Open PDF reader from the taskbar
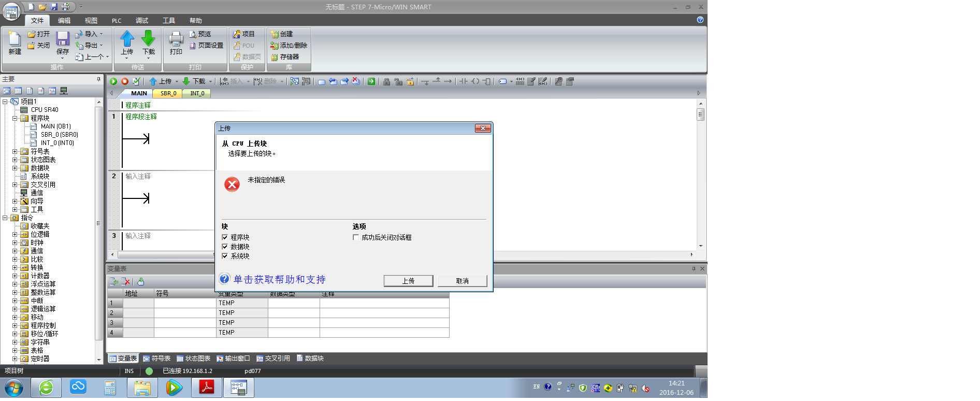This screenshot has height=401, width=980. pos(207,388)
